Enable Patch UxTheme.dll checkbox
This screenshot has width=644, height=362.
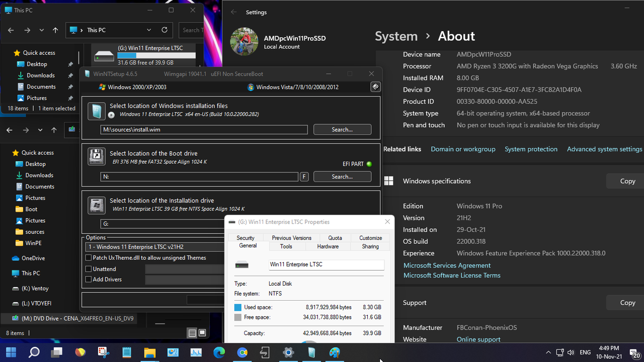pyautogui.click(x=89, y=257)
